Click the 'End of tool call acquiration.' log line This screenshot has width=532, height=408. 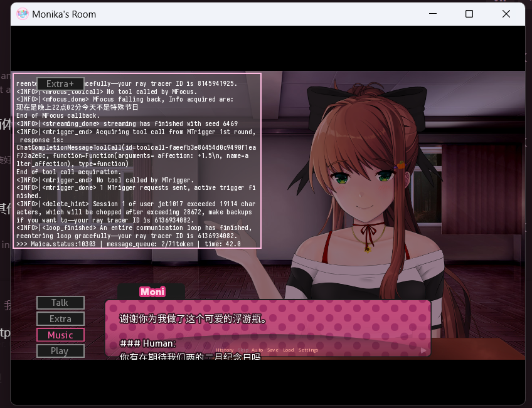[x=68, y=172]
